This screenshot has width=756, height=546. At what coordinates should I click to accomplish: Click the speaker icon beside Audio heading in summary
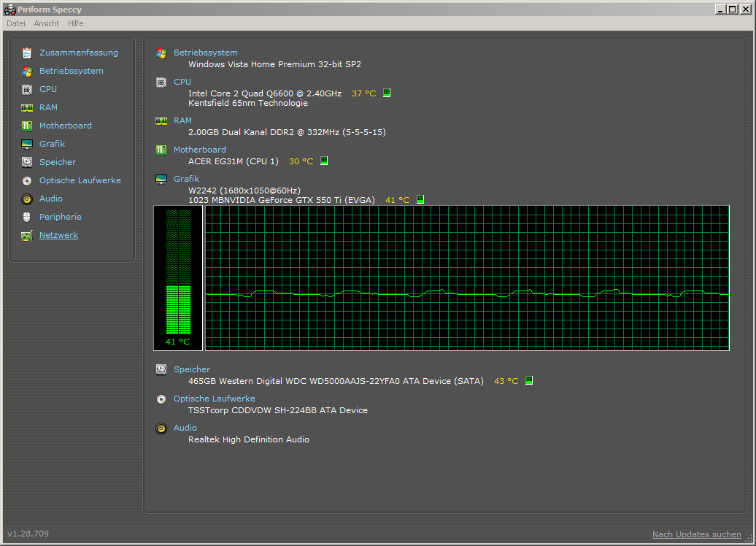pos(161,428)
